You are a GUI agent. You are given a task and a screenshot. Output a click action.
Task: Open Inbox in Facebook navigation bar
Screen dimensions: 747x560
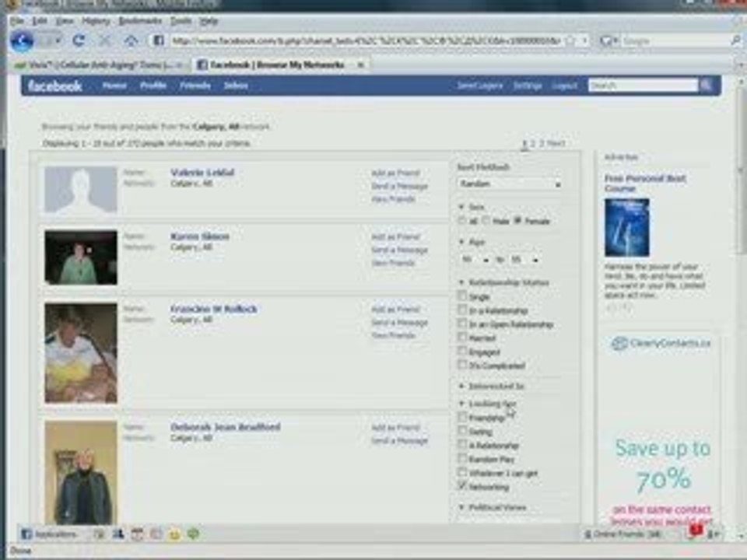(x=236, y=86)
